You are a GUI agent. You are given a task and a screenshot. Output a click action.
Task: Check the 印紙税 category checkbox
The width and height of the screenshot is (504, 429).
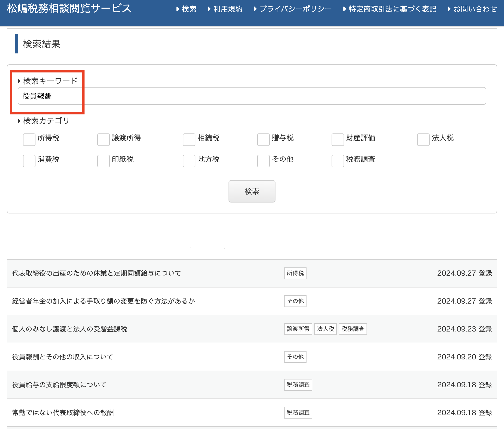pyautogui.click(x=104, y=161)
